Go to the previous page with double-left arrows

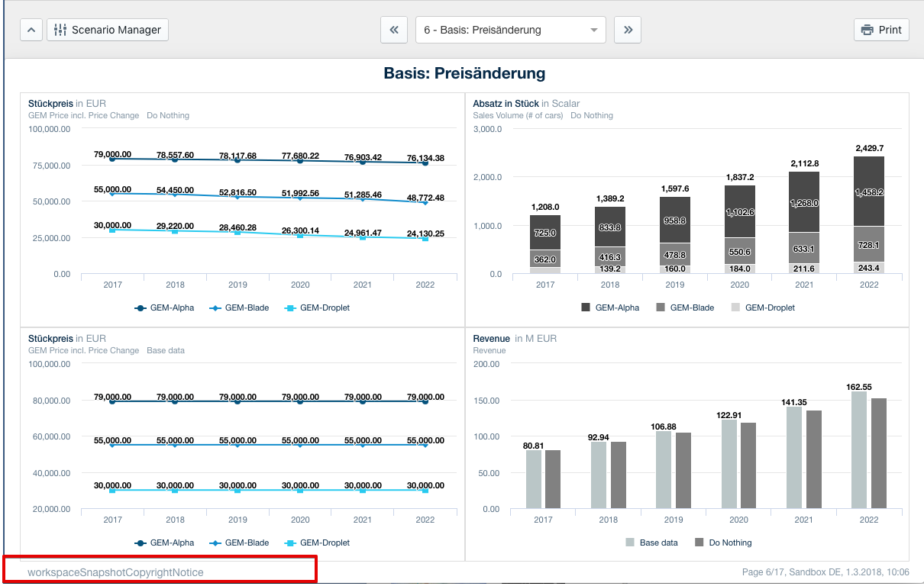click(394, 30)
